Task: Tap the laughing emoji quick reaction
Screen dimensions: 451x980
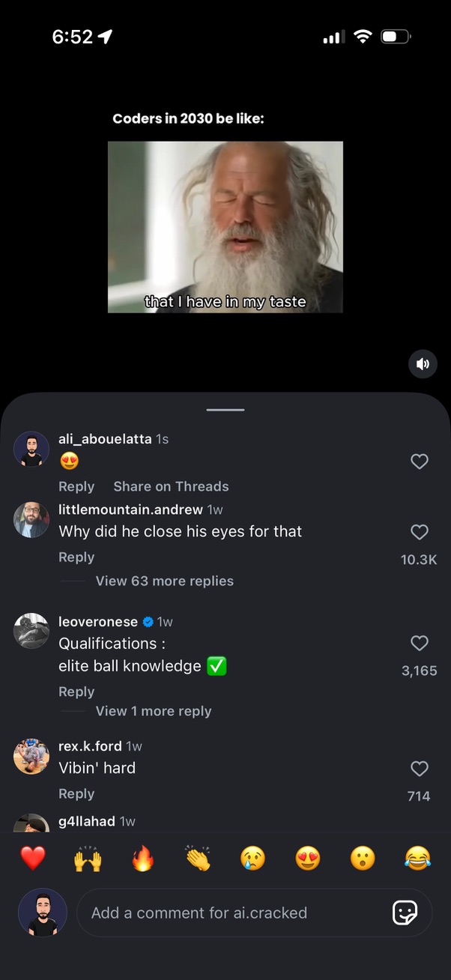Action: [x=417, y=859]
